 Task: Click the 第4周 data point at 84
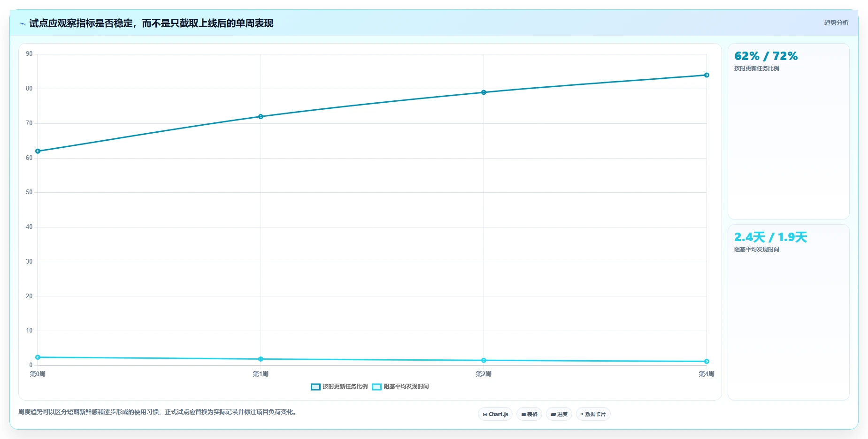[707, 75]
